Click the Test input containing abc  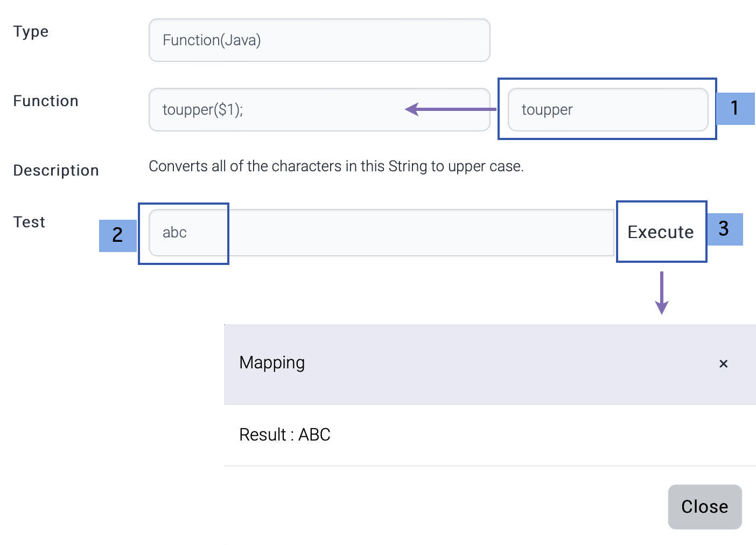point(380,233)
